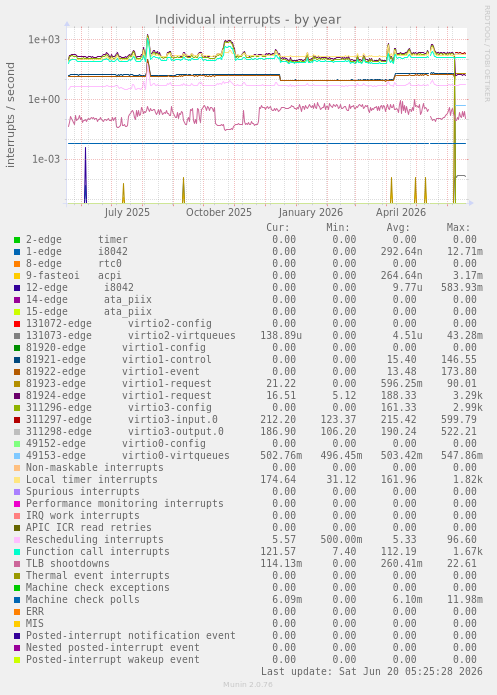Click the 502.76m current value for virtio0-virtqueues
Viewport: 497px width, 695px height.
(x=281, y=455)
